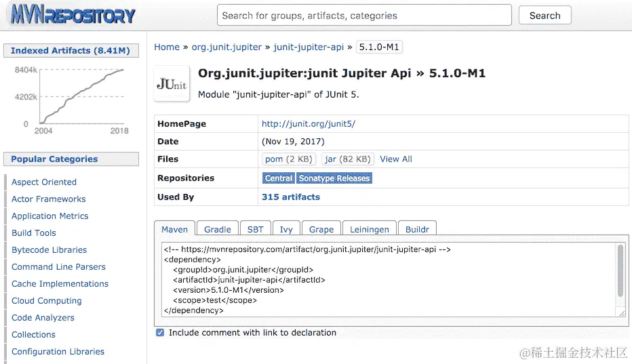Viewport: 632px width, 364px height.
Task: Click the MVNRepository logo
Action: (73, 14)
